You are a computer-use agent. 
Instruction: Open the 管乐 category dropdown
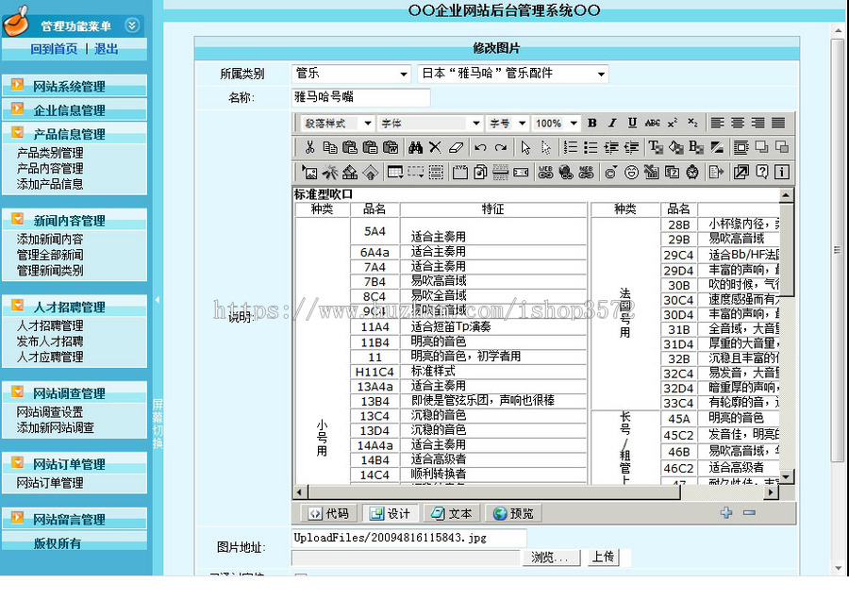point(351,73)
